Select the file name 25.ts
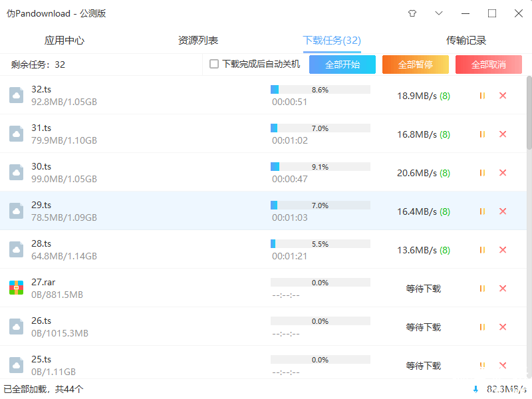This screenshot has height=399, width=532. (41, 359)
